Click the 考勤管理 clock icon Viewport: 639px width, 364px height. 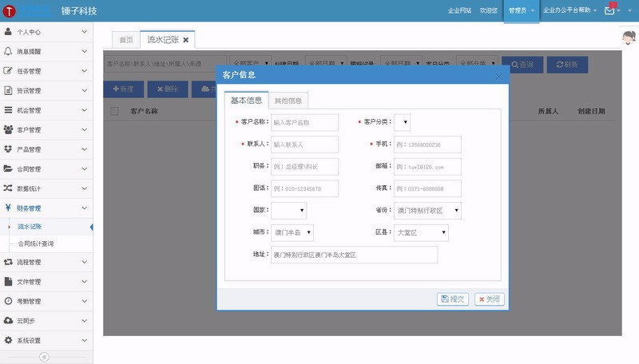[8, 301]
